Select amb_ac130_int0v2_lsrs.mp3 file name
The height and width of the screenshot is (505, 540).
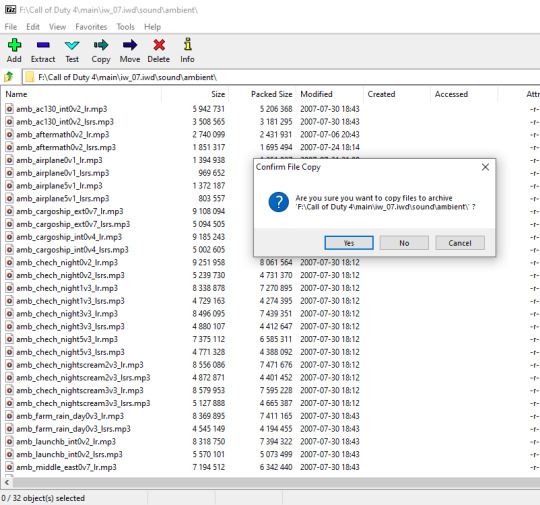click(x=65, y=122)
